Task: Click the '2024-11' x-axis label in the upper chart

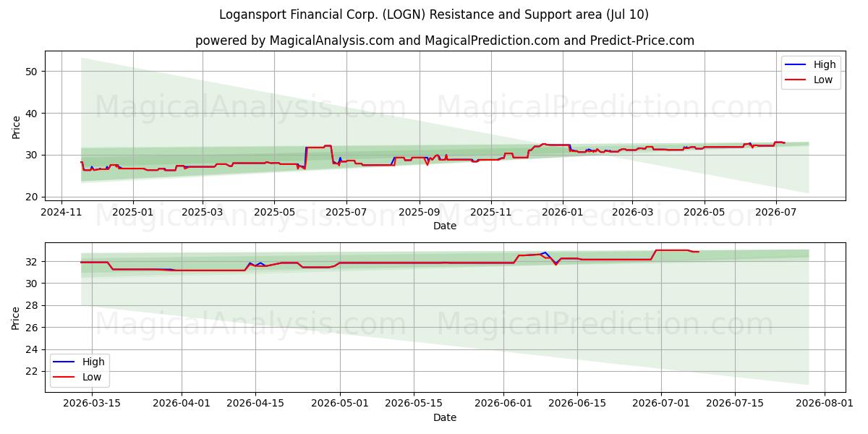Action: 61,213
